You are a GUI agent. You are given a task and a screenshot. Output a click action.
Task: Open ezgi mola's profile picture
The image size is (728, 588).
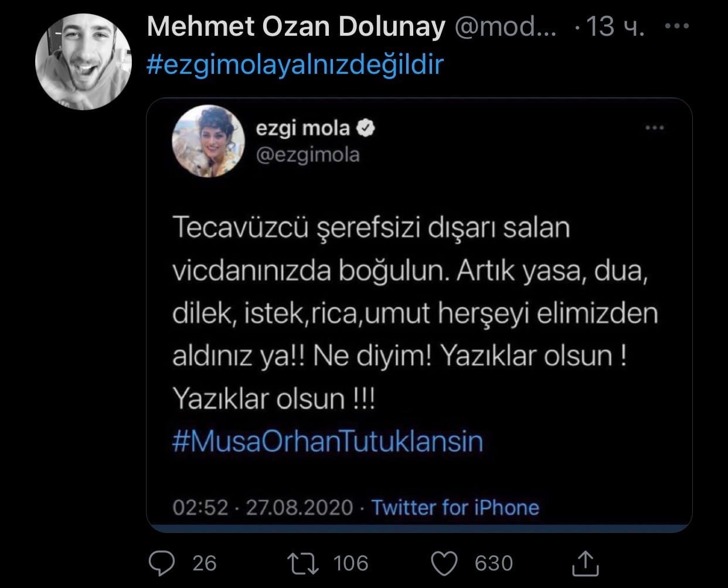coord(208,141)
